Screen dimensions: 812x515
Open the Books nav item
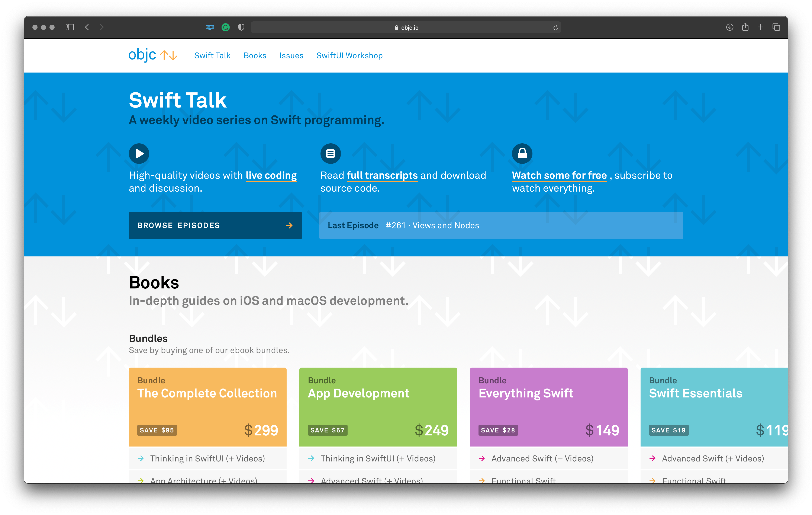click(x=255, y=55)
